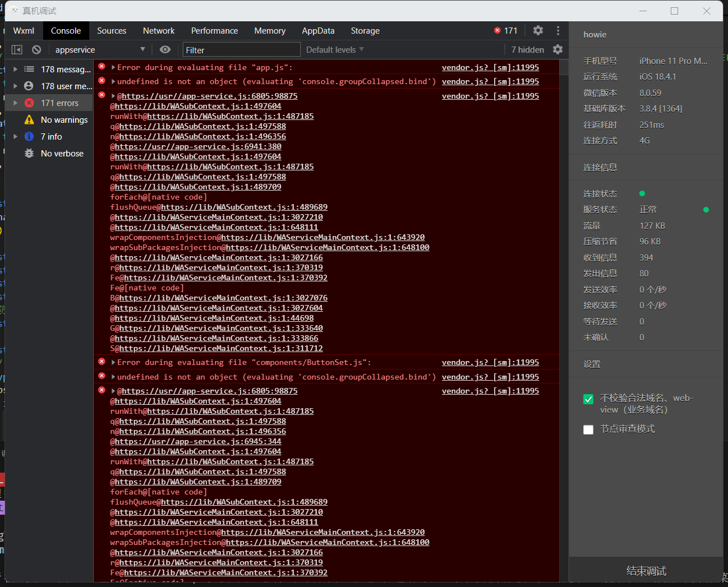This screenshot has height=587, width=728.
Task: Switch to the Performance tab
Action: 214,31
